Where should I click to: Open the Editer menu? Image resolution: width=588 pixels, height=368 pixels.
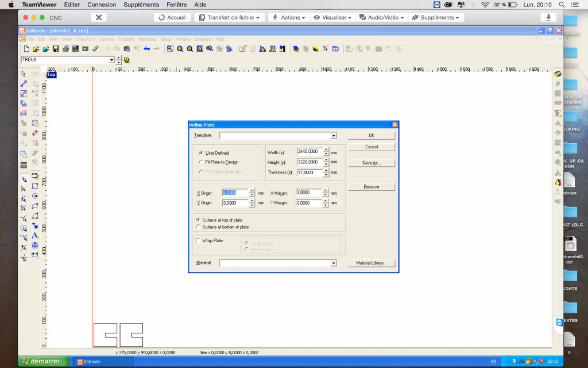[x=72, y=5]
